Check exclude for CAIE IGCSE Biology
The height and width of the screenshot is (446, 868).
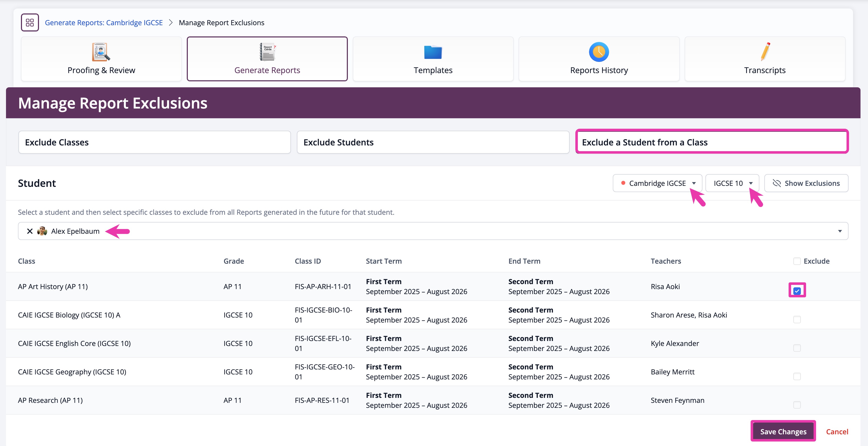(x=797, y=320)
